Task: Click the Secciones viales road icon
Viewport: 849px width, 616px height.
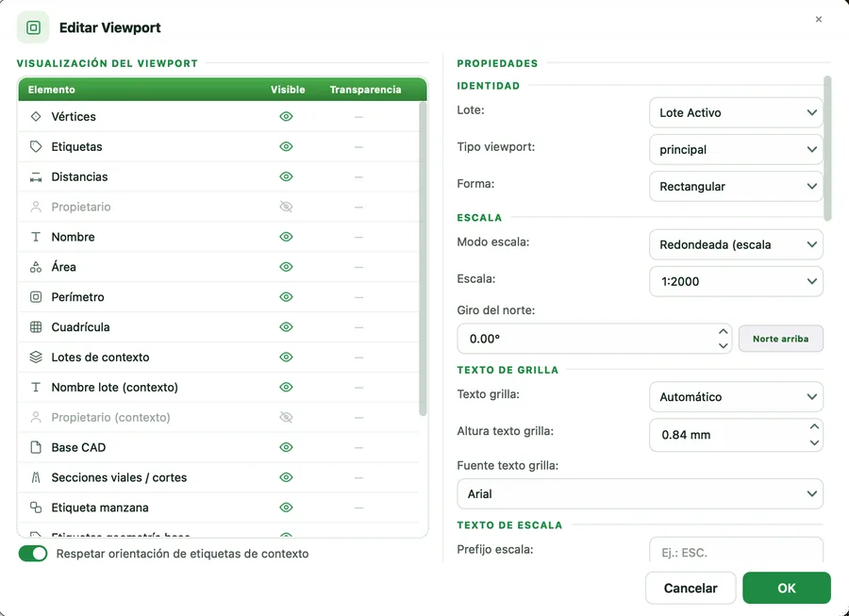Action: [x=36, y=477]
